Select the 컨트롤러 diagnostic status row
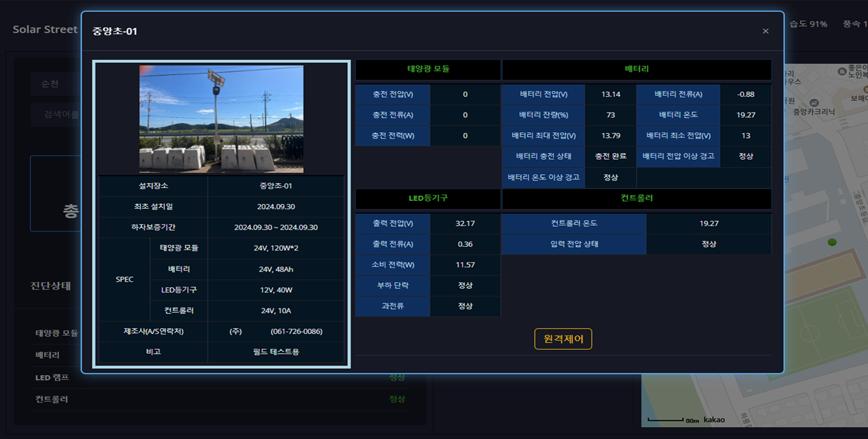The width and height of the screenshot is (868, 439). click(x=52, y=399)
